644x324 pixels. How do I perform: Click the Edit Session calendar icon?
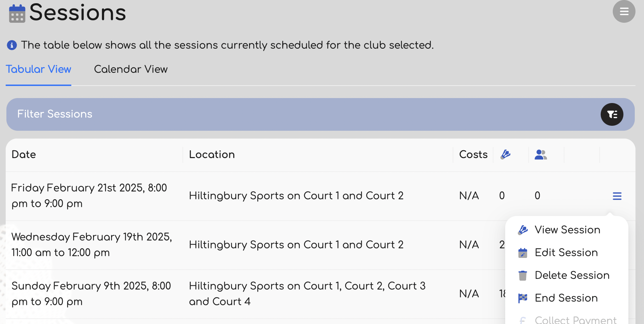click(x=523, y=253)
